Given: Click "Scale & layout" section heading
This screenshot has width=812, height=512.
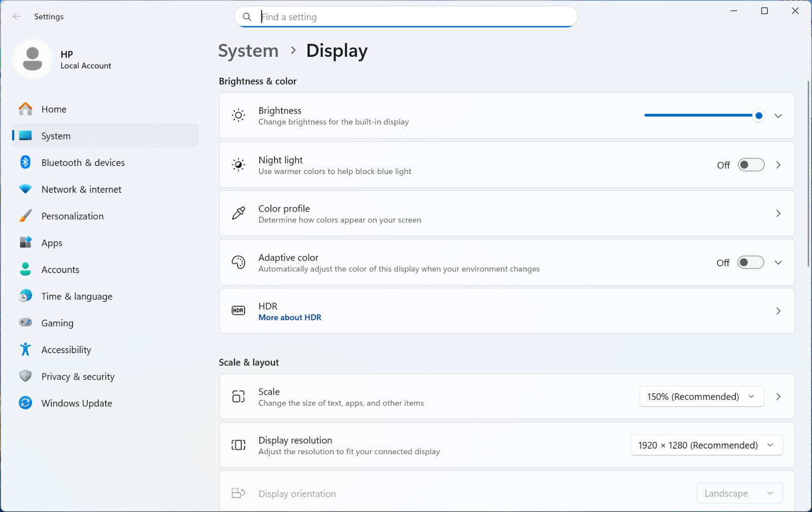Looking at the screenshot, I should [x=249, y=362].
